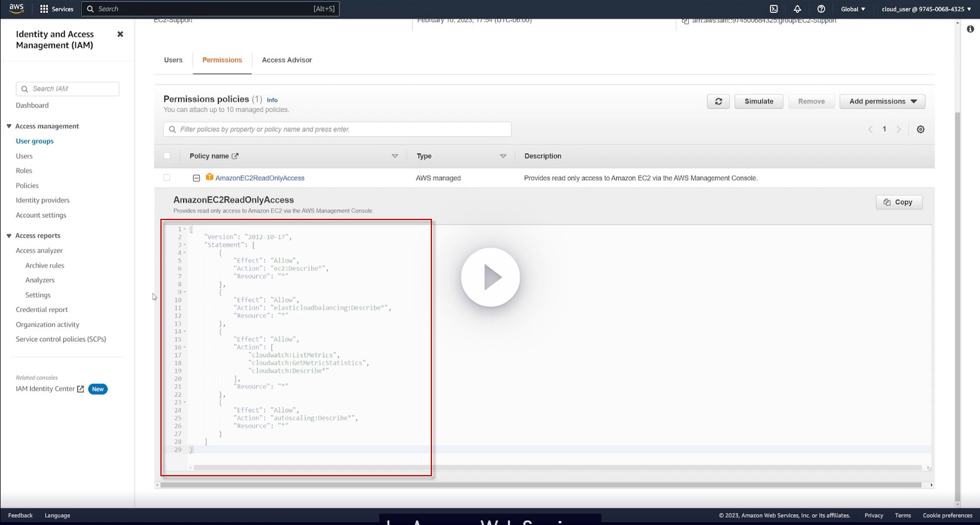The height and width of the screenshot is (525, 980).
Task: Click the Info link beside Permissions policies
Action: point(272,100)
